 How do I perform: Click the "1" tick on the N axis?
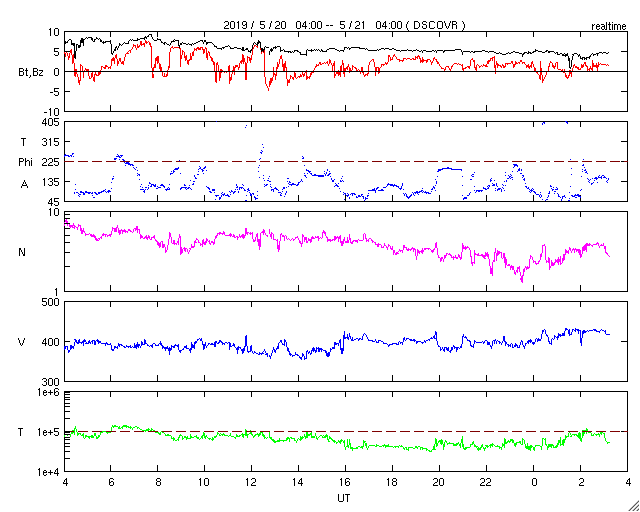click(x=57, y=292)
